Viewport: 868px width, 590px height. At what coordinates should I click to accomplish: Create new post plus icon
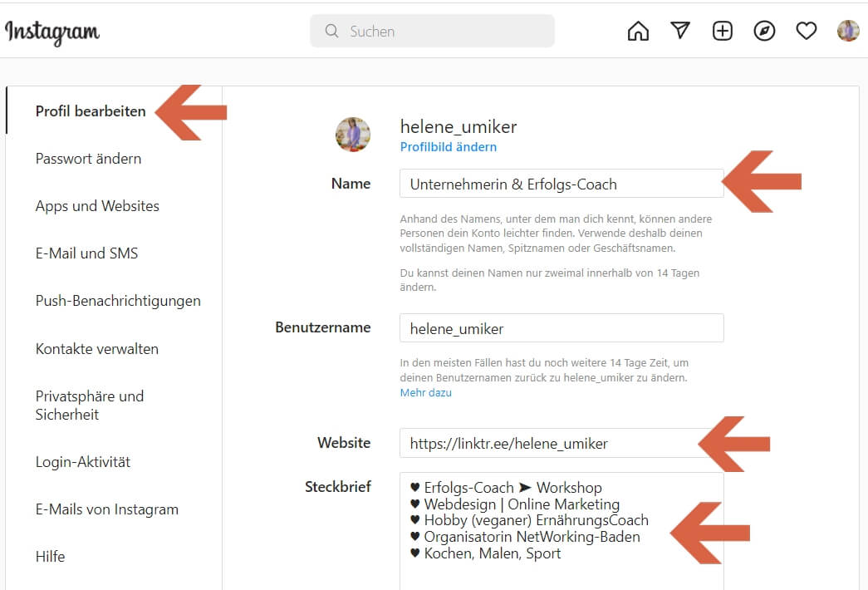[x=723, y=32]
